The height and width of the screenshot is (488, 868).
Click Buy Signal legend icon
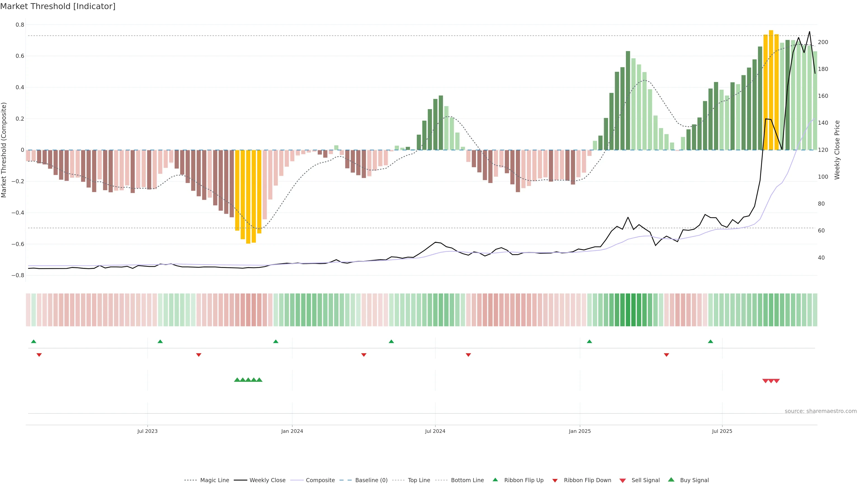coord(671,480)
